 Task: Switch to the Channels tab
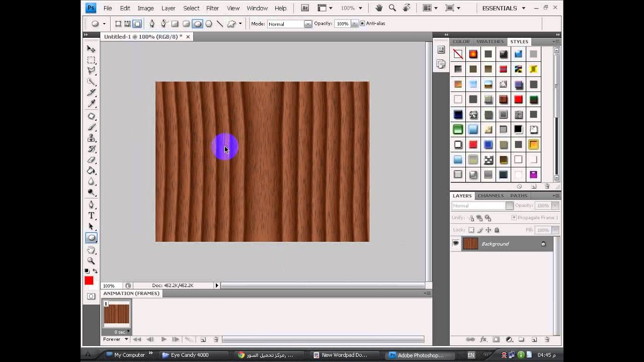491,196
